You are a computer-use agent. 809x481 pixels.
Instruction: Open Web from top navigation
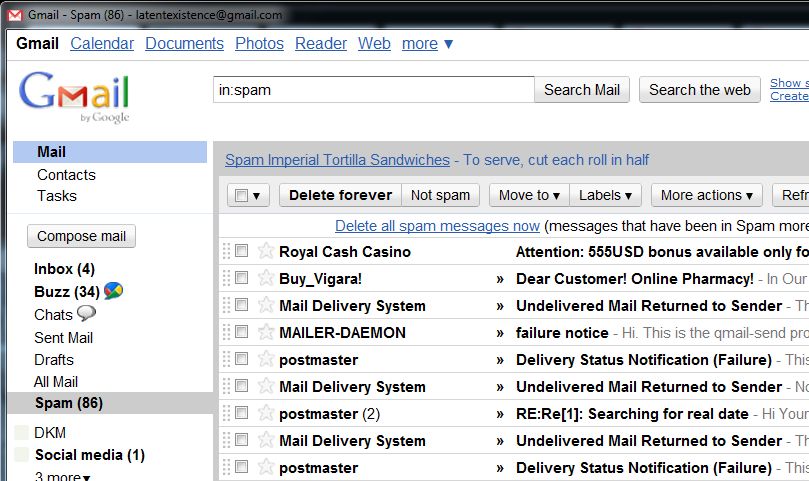click(374, 44)
